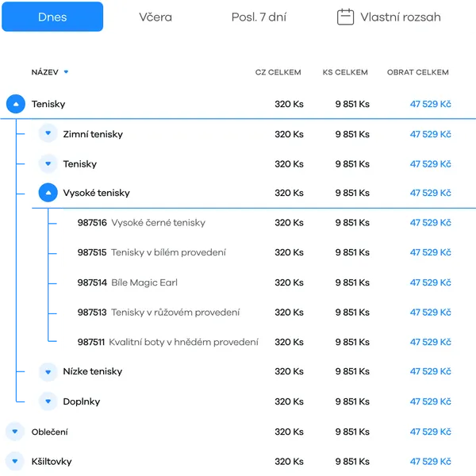Select the Dnes tab
This screenshot has width=476, height=476.
pos(52,17)
